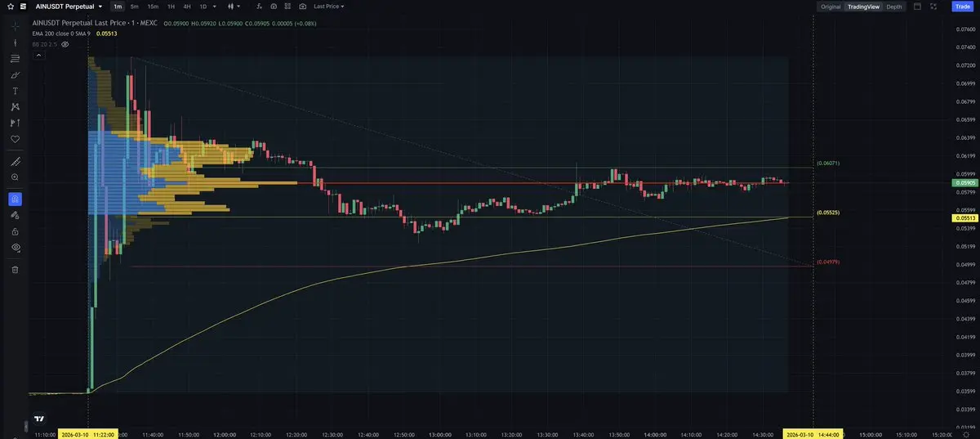Open the chart layout grid icon
Screen dimensions: 980x439
click(x=288, y=6)
